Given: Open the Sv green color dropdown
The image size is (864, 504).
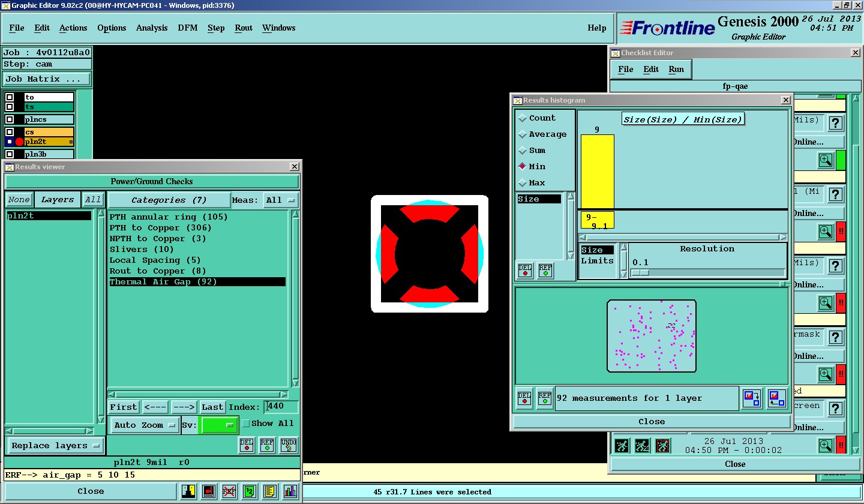Looking at the screenshot, I should click(220, 425).
